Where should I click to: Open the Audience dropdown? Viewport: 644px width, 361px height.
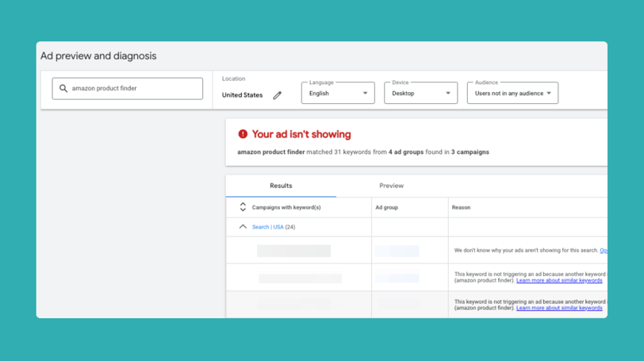512,94
